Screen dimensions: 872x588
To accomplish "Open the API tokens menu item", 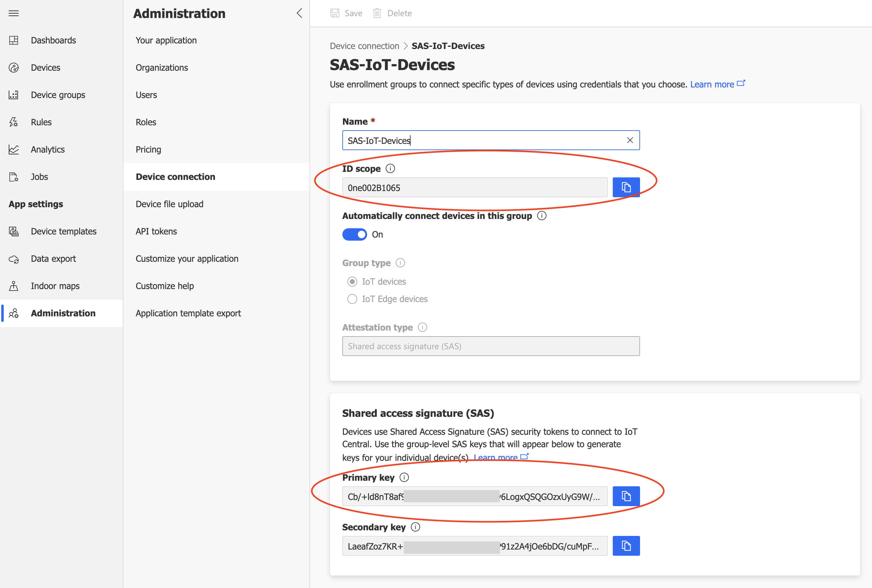I will click(x=156, y=231).
